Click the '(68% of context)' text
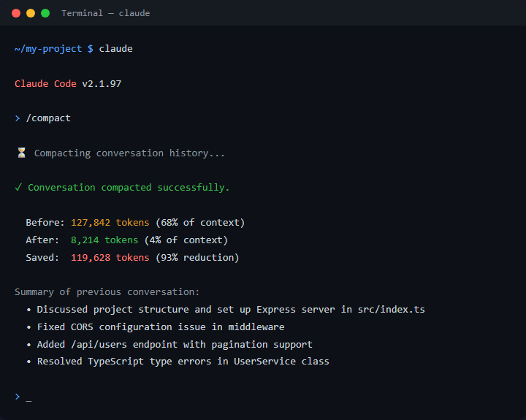The width and height of the screenshot is (526, 420). [200, 222]
